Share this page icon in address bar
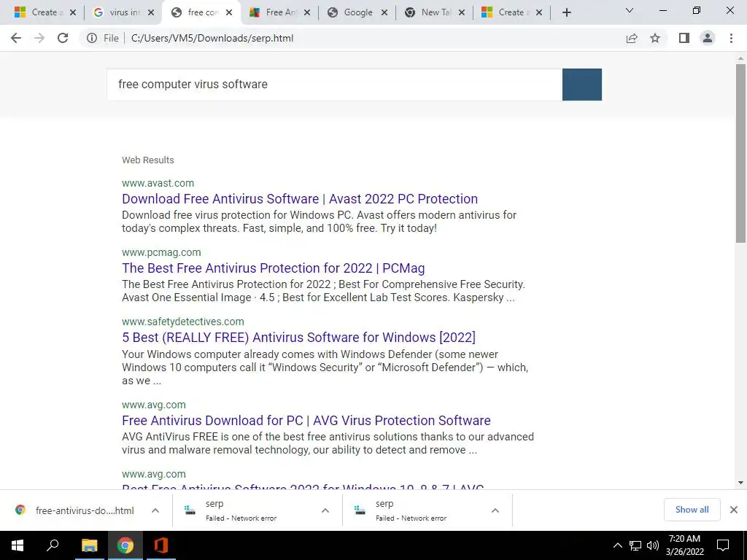747x560 pixels. click(x=632, y=38)
